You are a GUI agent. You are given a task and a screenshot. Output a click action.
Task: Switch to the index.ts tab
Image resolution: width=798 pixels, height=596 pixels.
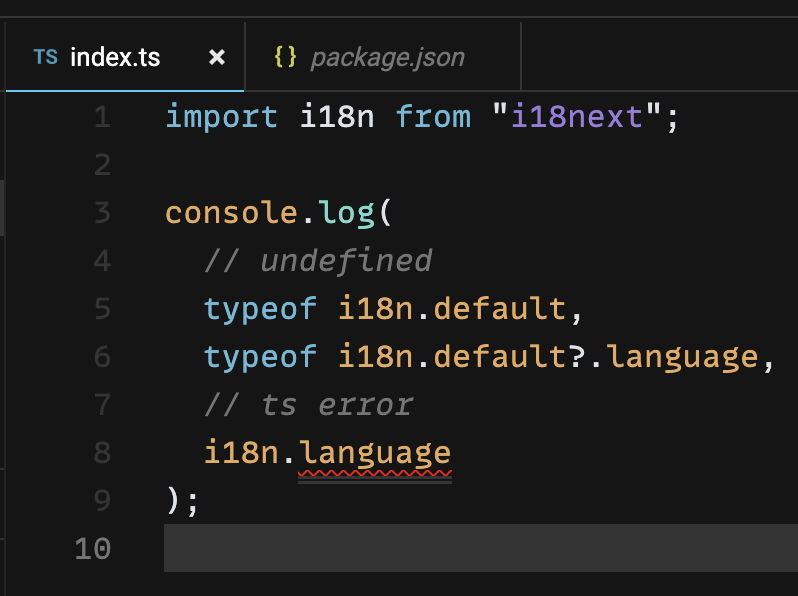[x=125, y=56]
